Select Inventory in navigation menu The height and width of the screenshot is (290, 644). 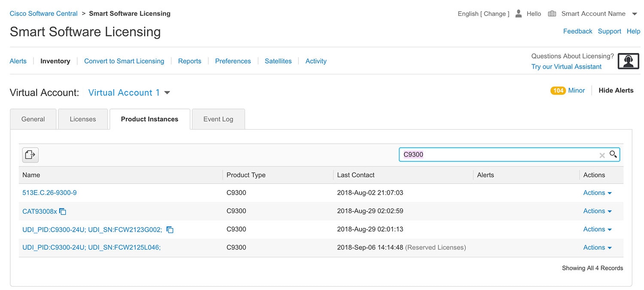click(55, 61)
